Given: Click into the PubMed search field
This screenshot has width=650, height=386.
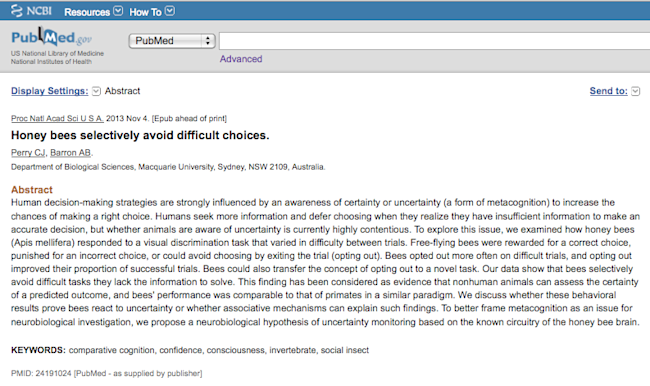Looking at the screenshot, I should click(434, 41).
